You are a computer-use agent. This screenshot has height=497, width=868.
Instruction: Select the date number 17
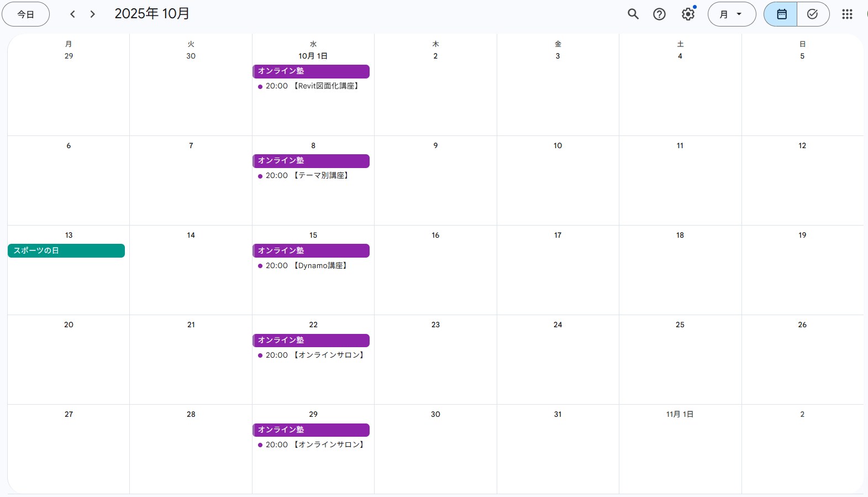[557, 236]
